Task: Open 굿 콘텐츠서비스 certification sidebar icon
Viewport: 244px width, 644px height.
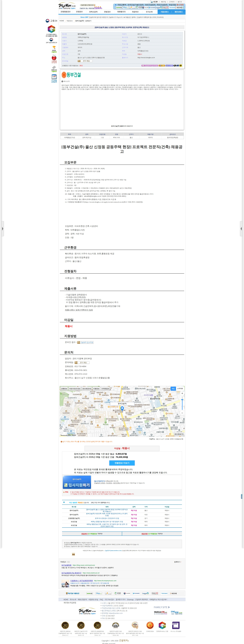Action: tap(51, 31)
